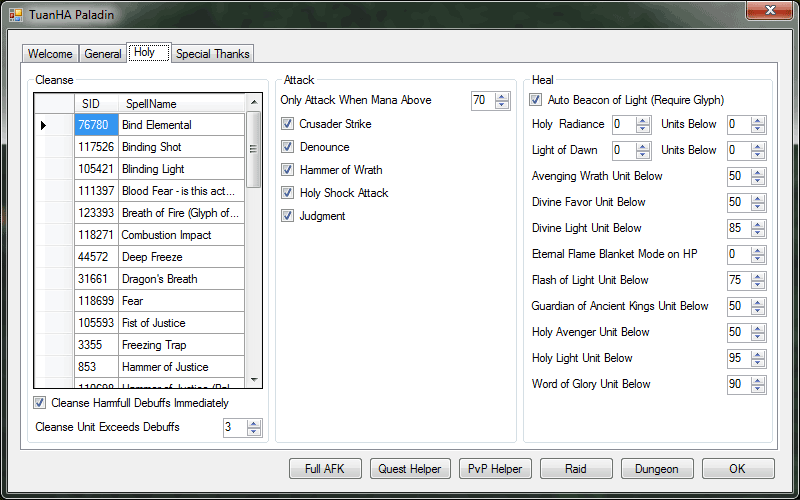Click the Only Attack When Mana Above field
Screen dimensions: 800x500
pyautogui.click(x=482, y=100)
